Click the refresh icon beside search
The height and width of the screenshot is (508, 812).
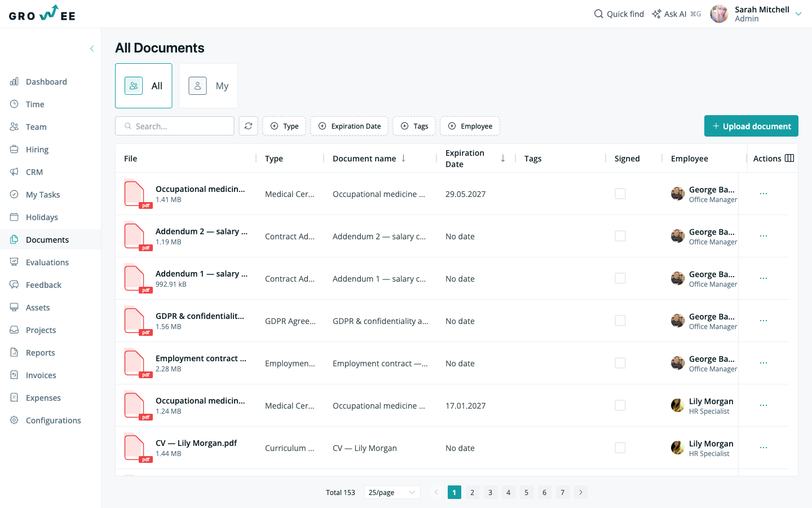click(x=248, y=126)
